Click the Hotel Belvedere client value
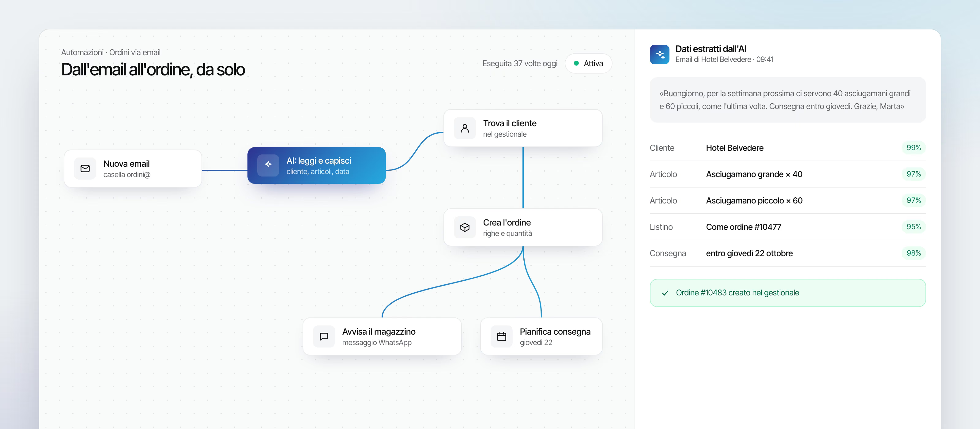 pos(734,148)
